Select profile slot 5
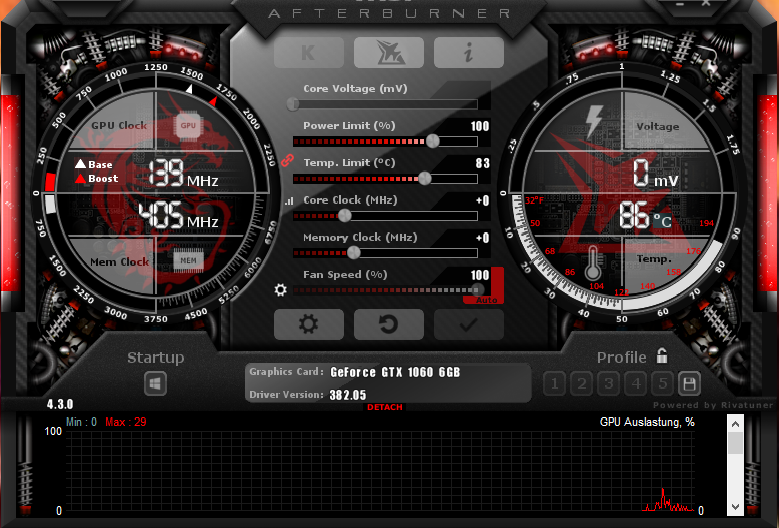Viewport: 779px width, 528px height. (662, 383)
